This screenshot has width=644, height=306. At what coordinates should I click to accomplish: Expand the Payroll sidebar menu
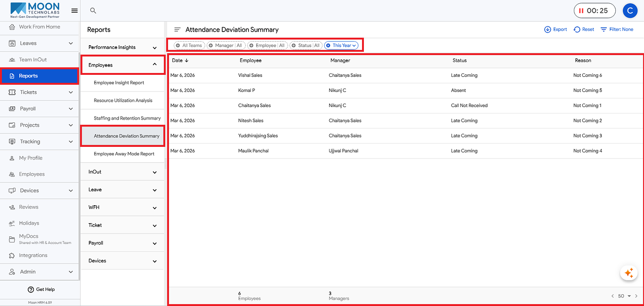[39, 109]
